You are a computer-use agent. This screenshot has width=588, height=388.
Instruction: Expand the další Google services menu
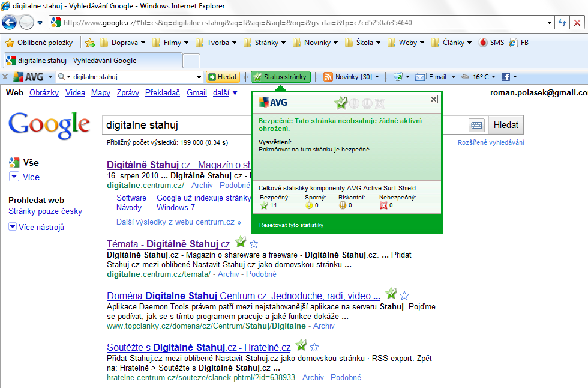tap(225, 92)
